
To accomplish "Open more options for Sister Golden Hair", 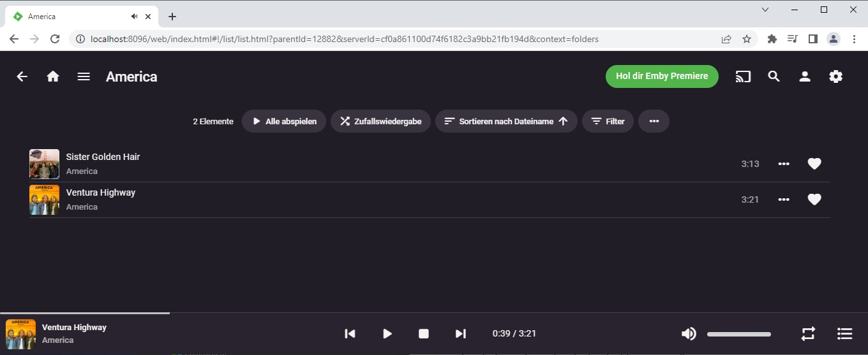I will pyautogui.click(x=784, y=164).
